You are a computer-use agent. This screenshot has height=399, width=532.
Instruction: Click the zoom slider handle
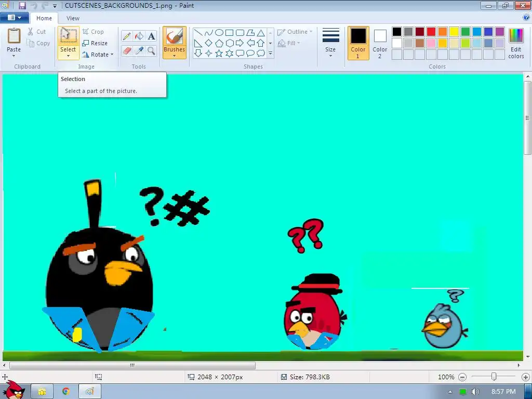[494, 377]
